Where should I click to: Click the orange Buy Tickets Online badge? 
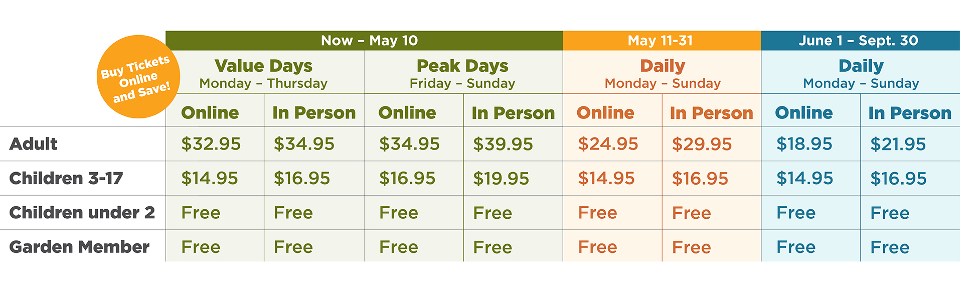click(x=137, y=77)
